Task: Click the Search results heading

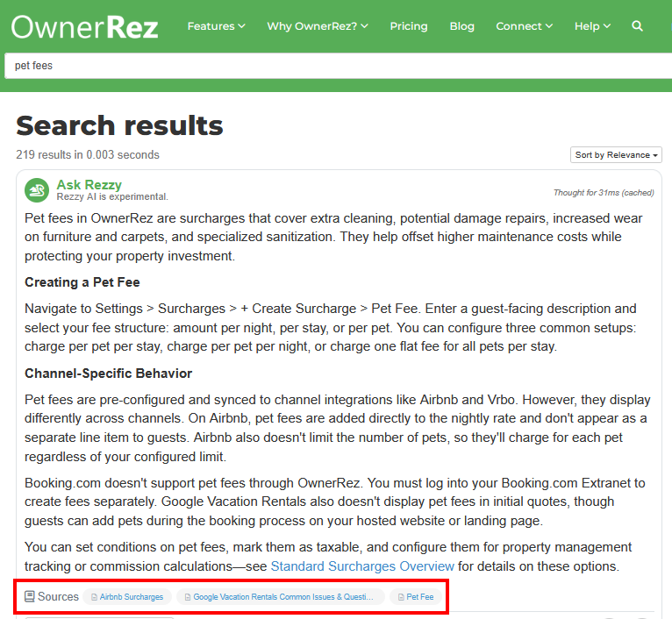Action: (119, 125)
